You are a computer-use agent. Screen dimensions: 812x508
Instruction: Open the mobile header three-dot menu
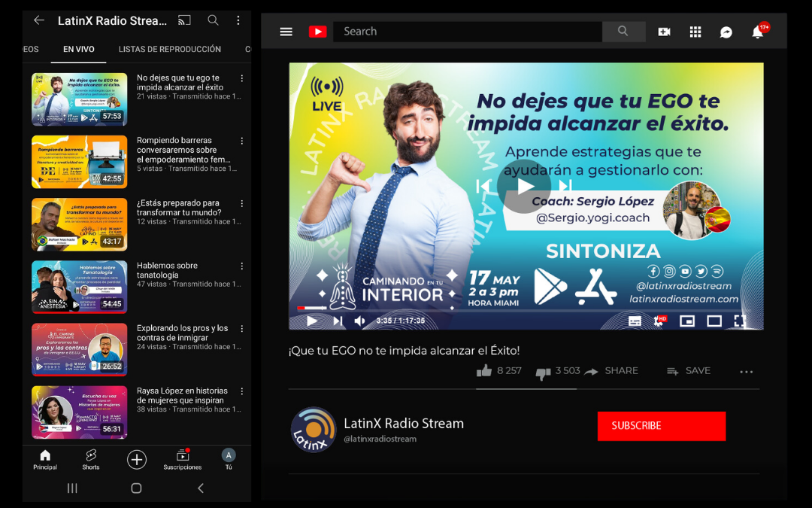(238, 20)
